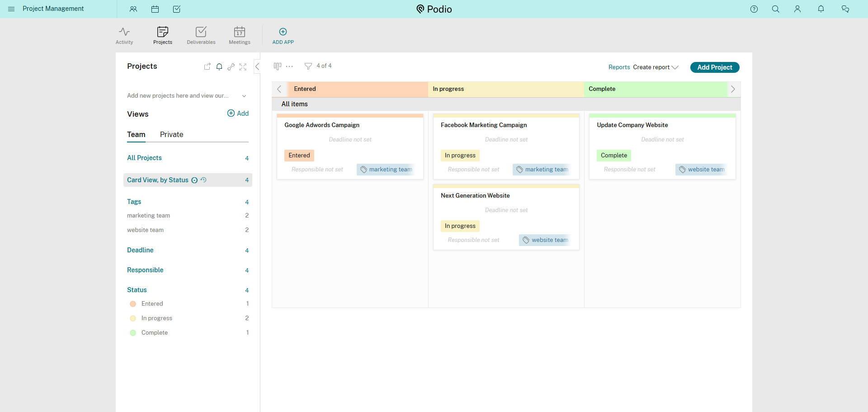Toggle the Entered status filter
This screenshot has width=868, height=412.
point(152,304)
